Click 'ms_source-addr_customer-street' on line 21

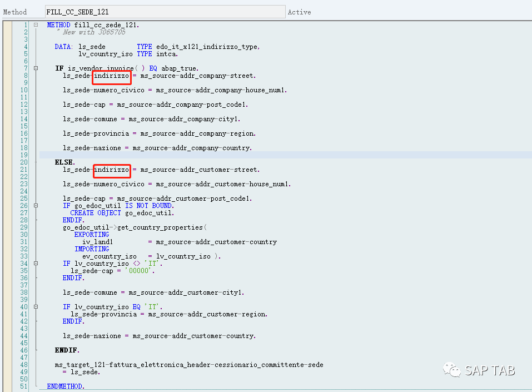coord(200,170)
